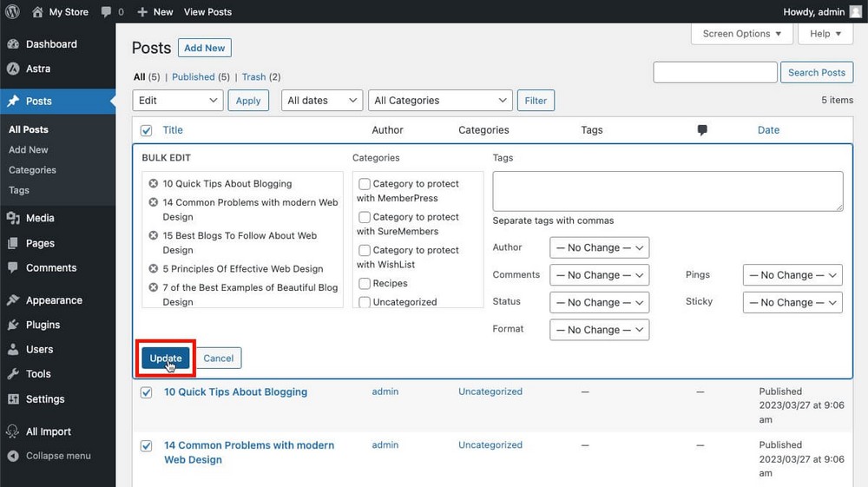Open the Author No Change dropdown
868x487 pixels.
(x=599, y=248)
